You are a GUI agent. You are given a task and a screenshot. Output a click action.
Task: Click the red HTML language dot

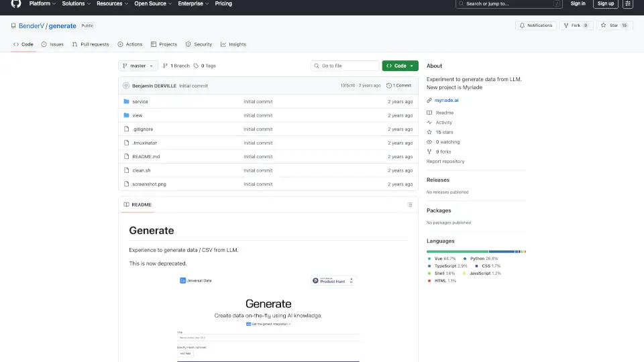pyautogui.click(x=429, y=281)
